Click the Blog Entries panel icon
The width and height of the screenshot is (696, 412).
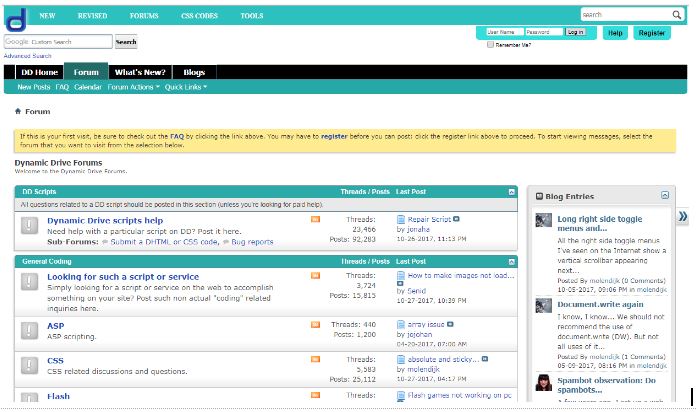539,196
